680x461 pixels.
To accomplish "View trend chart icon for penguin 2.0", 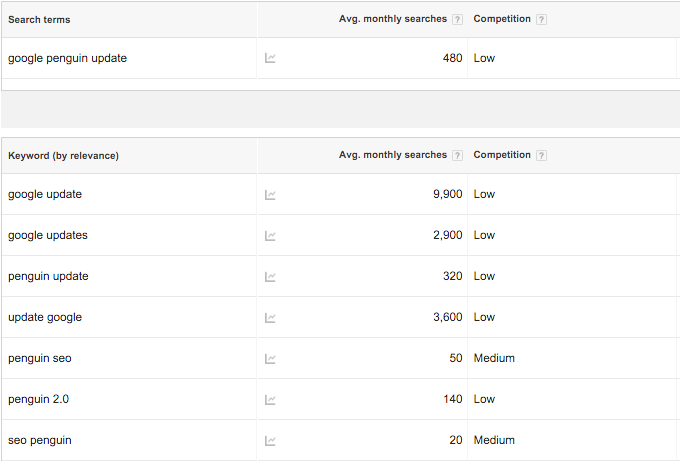I will pos(270,399).
